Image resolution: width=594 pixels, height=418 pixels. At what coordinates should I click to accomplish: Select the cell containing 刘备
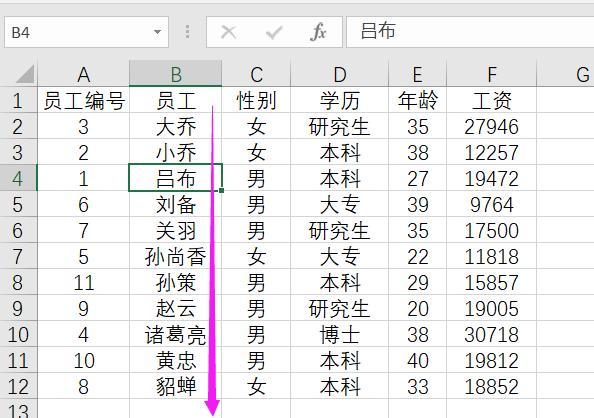(x=175, y=204)
